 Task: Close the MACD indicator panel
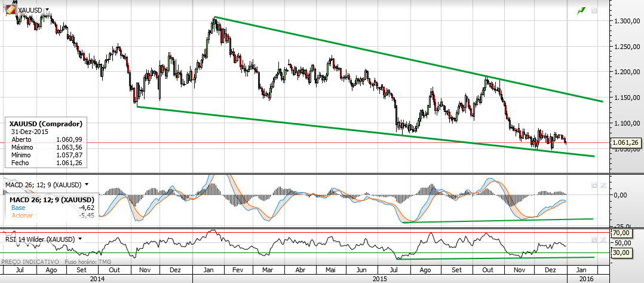point(602,185)
